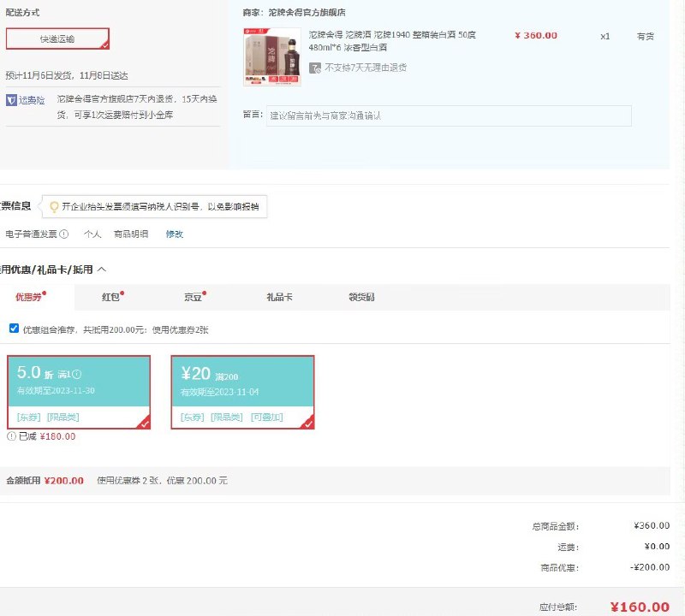
Task: Click 修改 to edit the invoice info
Action: (175, 234)
